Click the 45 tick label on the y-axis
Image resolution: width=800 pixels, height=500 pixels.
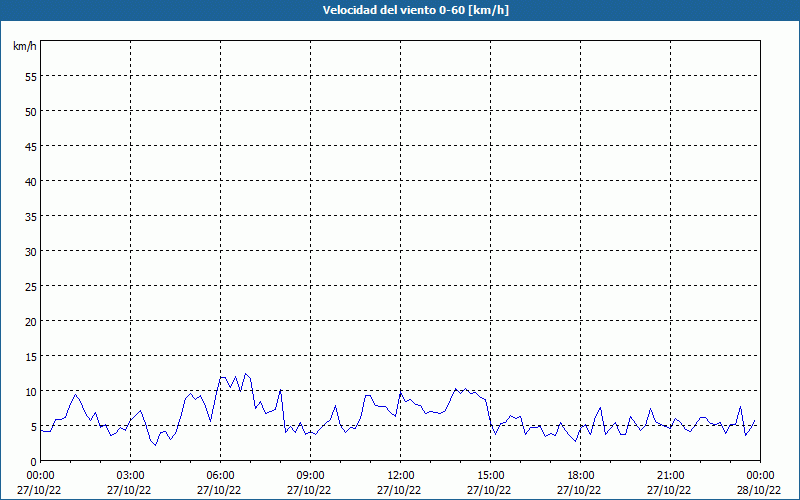pos(31,146)
